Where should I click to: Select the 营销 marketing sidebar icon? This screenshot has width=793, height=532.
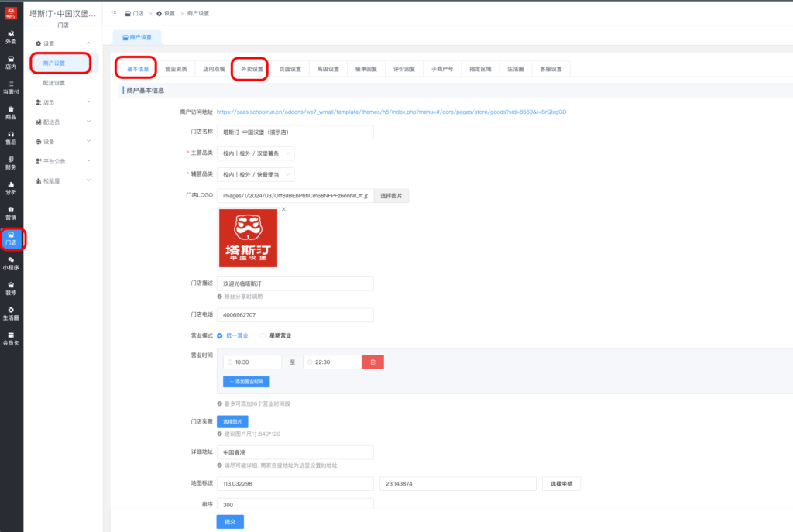(11, 213)
